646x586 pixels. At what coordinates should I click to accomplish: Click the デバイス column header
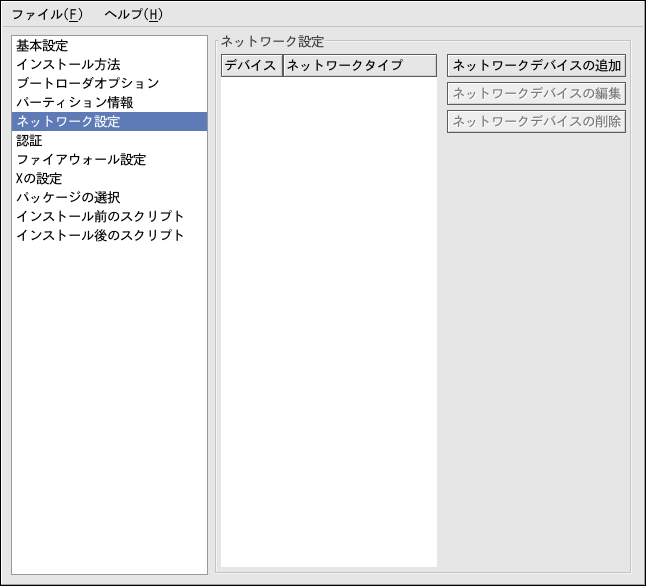coord(251,66)
